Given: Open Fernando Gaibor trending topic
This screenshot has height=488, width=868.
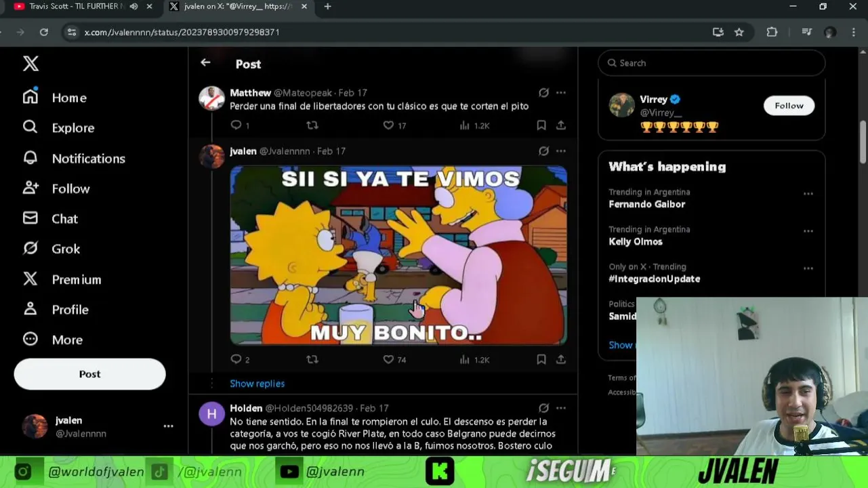Looking at the screenshot, I should point(646,204).
